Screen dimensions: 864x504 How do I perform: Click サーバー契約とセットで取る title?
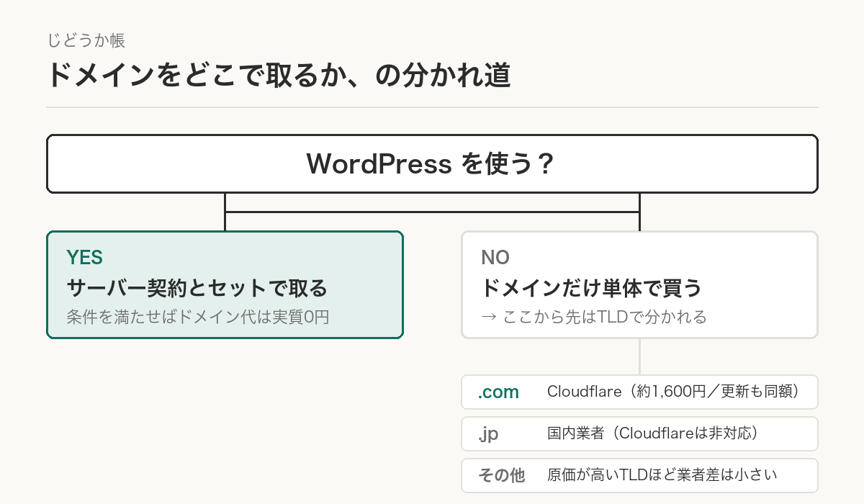coord(197,289)
